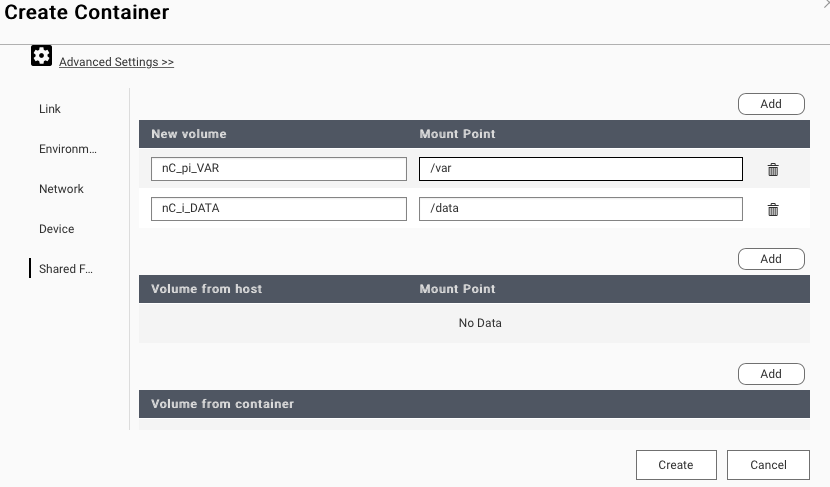Screen dimensions: 830x487
Task: Collapse the Advanced Settings link
Action: point(116,62)
